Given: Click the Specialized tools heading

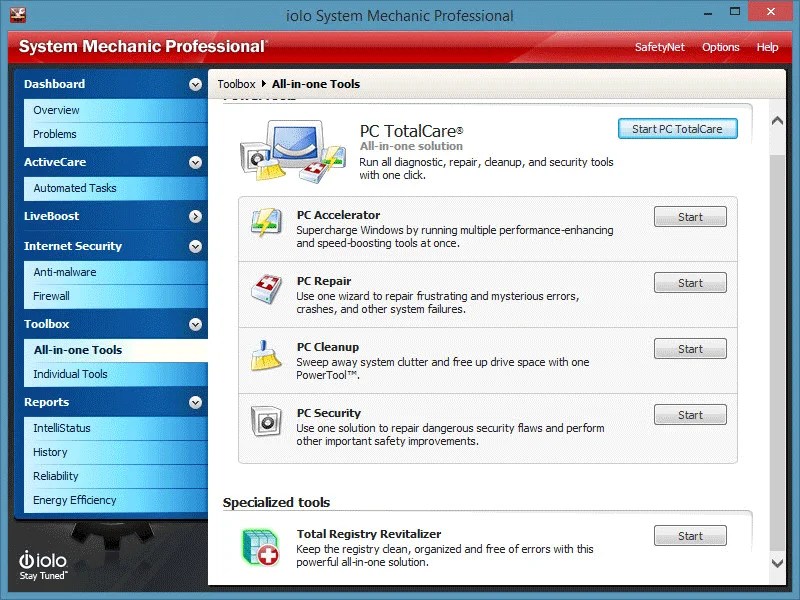Looking at the screenshot, I should 277,503.
